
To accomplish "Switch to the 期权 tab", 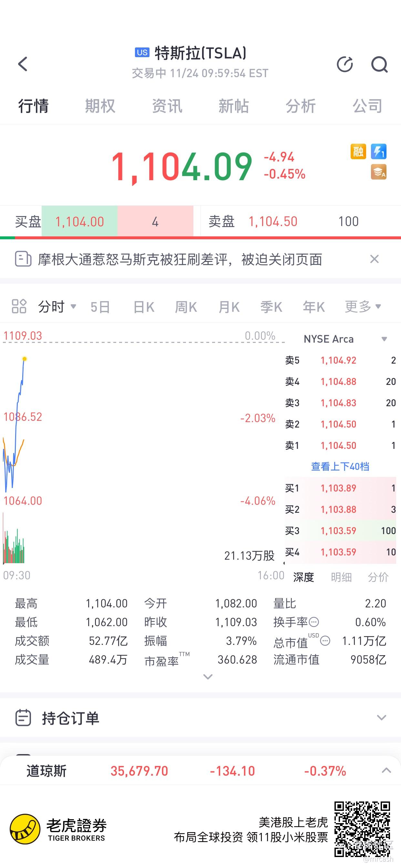I will click(100, 106).
